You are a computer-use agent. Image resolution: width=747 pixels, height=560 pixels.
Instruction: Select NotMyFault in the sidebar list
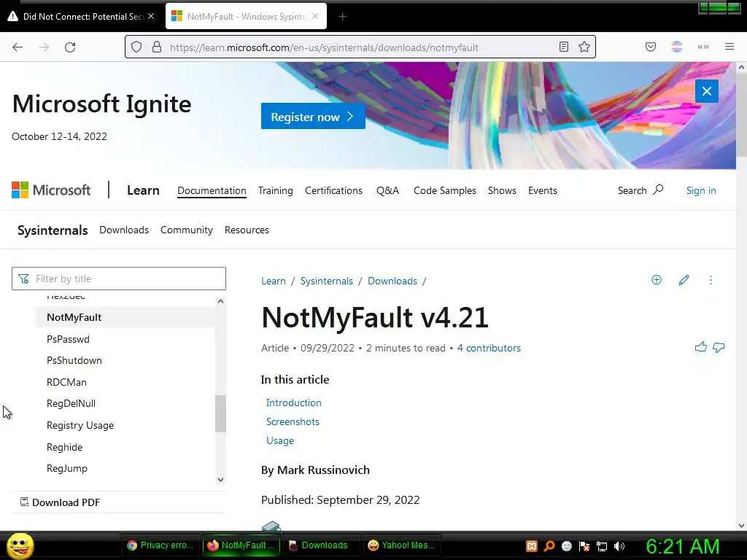pyautogui.click(x=125, y=317)
